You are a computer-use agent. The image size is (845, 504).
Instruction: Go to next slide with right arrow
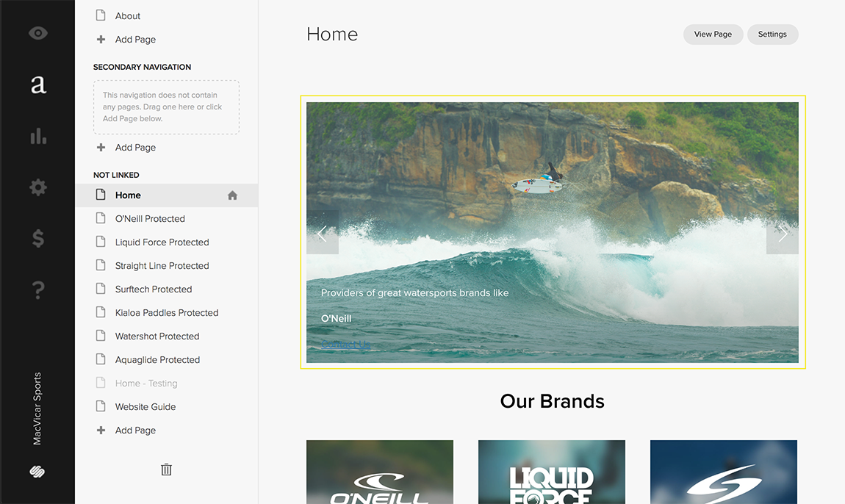(x=783, y=234)
